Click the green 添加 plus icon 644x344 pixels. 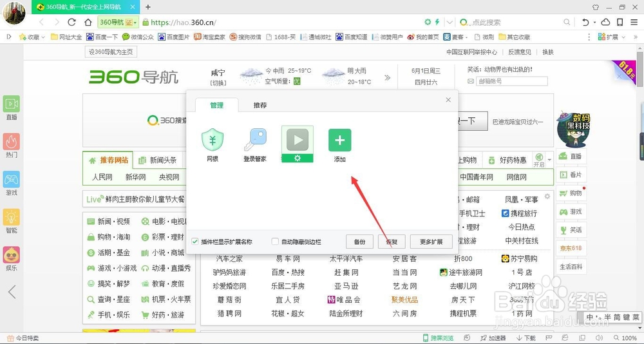[x=339, y=140]
